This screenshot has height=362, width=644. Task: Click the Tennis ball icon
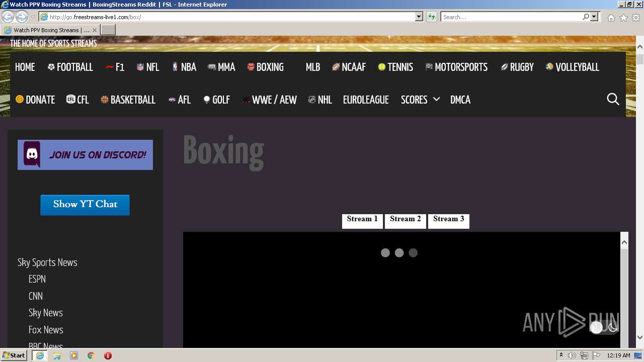tap(382, 67)
